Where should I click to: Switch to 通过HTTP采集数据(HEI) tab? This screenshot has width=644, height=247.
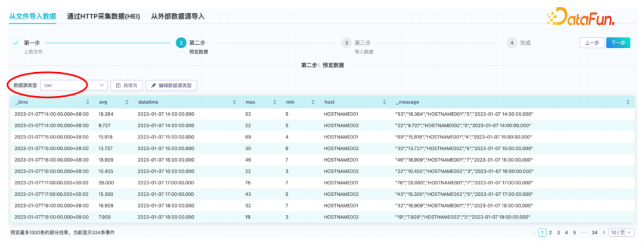pos(103,16)
